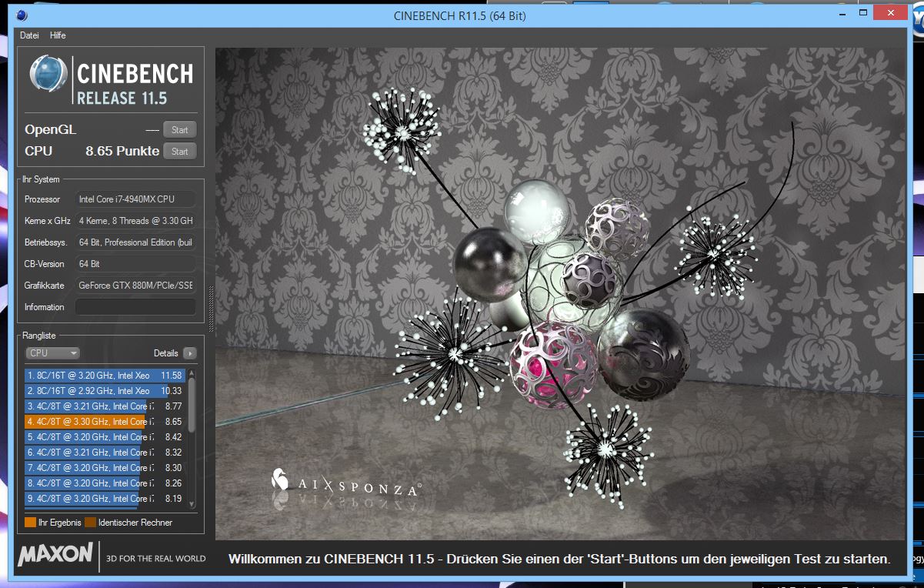Click the Ihr Ergebnis orange legend swatch
The height and width of the screenshot is (588, 924).
[x=31, y=523]
